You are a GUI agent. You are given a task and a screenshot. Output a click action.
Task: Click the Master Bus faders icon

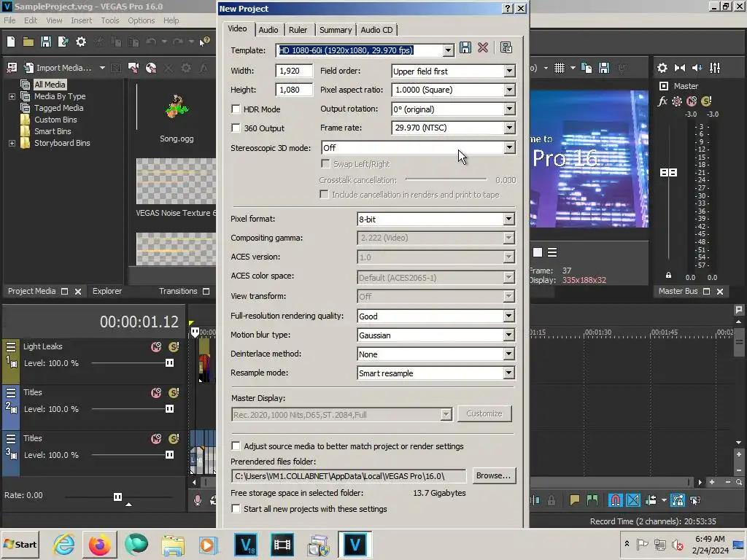715,68
